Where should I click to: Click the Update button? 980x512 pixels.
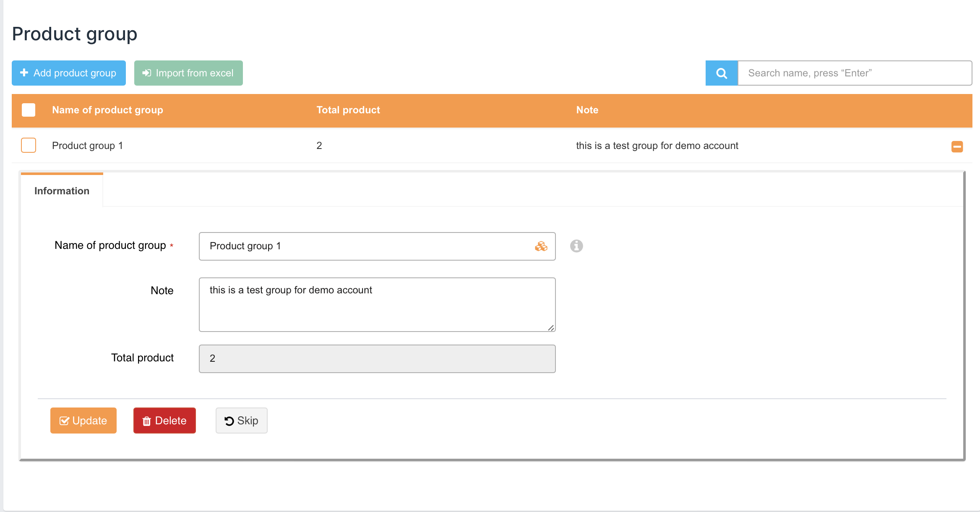coord(83,421)
